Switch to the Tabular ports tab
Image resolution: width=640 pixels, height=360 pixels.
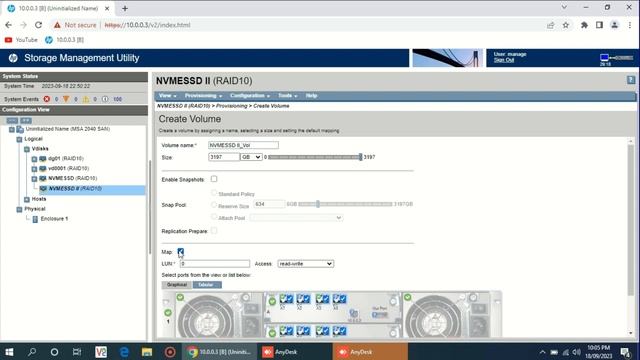(207, 284)
